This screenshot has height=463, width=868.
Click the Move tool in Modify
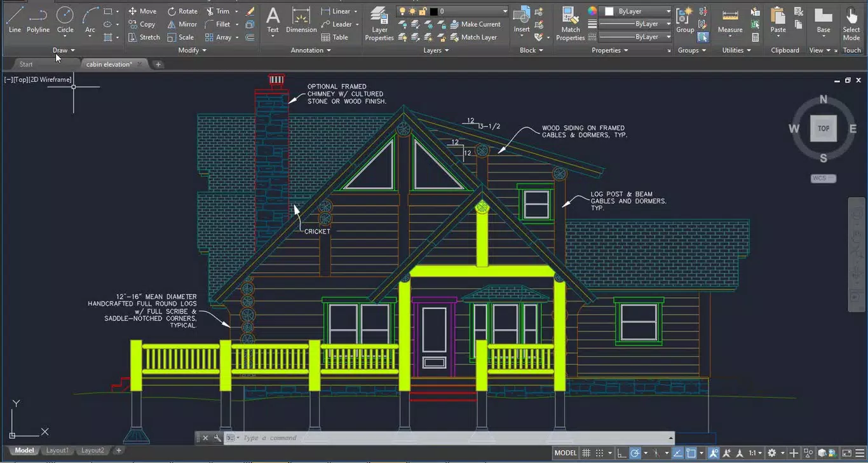click(142, 11)
